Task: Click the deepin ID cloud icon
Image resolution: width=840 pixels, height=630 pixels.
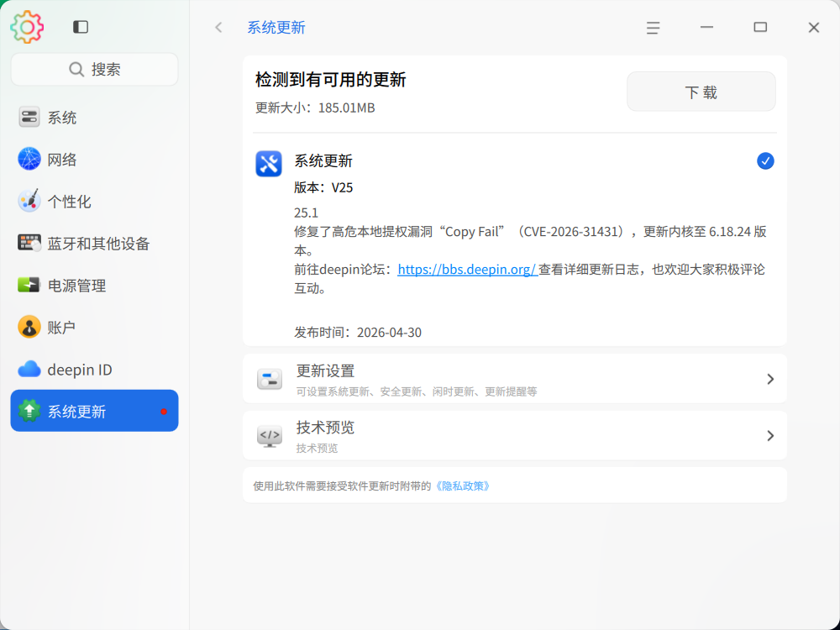Action: (x=29, y=370)
